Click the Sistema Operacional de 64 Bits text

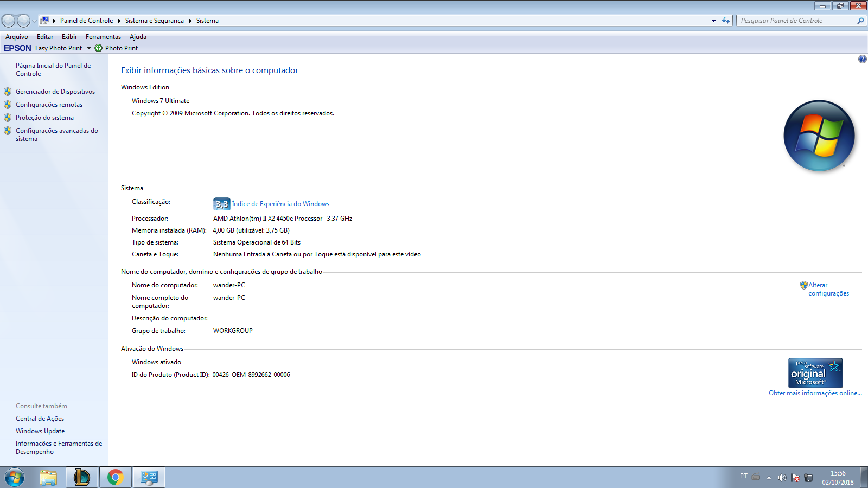pyautogui.click(x=257, y=242)
